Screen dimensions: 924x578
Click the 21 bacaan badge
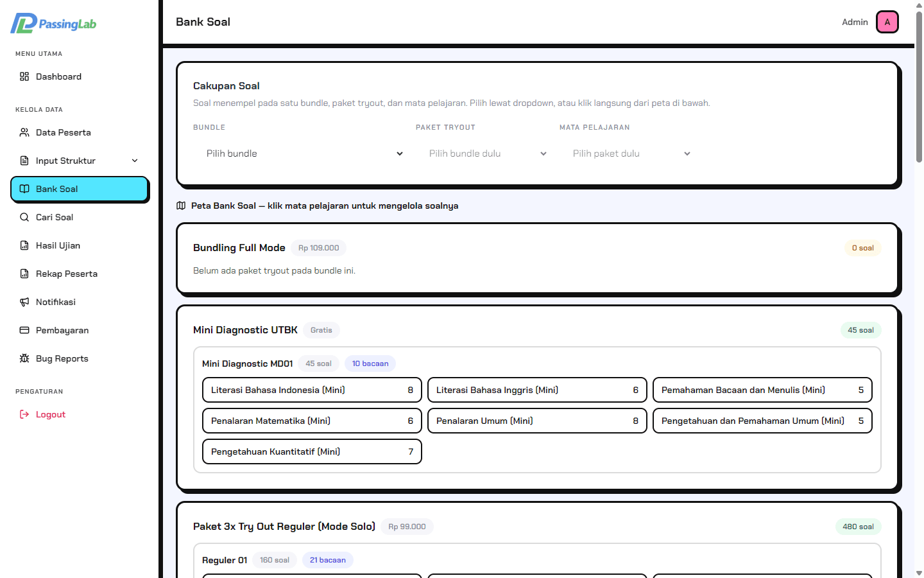coord(328,560)
